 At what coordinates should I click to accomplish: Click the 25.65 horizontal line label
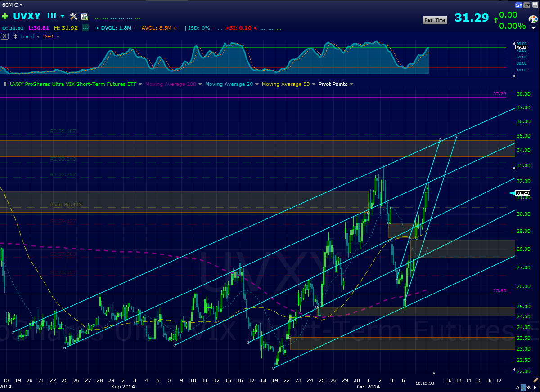click(x=500, y=291)
